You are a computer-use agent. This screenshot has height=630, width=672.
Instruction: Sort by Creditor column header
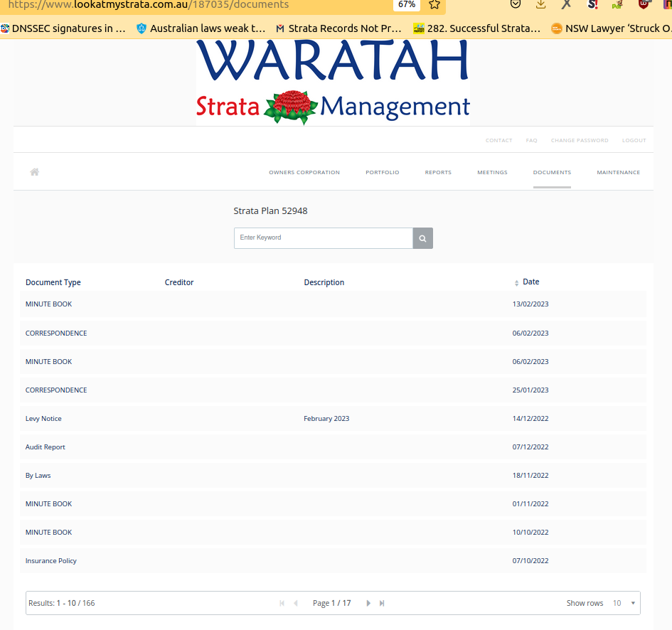pyautogui.click(x=179, y=282)
